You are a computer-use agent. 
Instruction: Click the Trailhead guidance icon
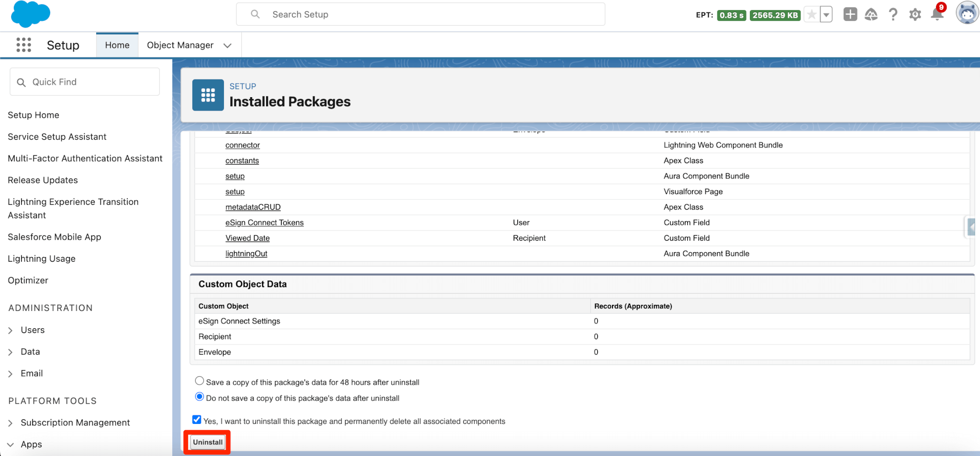(x=871, y=15)
